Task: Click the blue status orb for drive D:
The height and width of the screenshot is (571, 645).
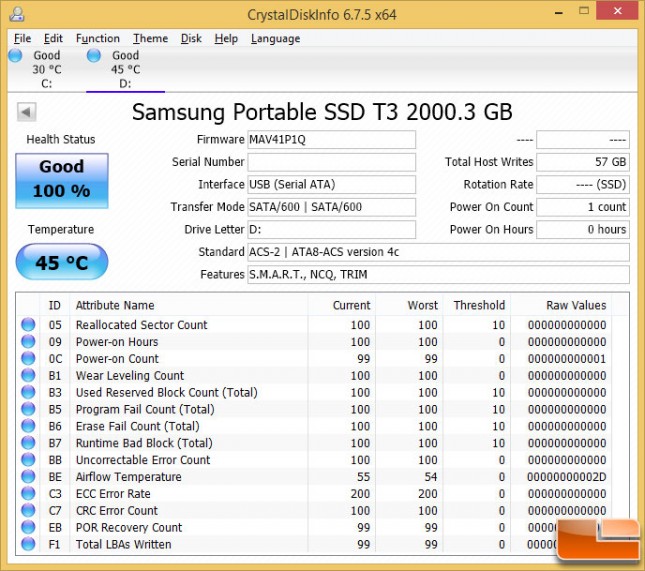Action: (94, 56)
